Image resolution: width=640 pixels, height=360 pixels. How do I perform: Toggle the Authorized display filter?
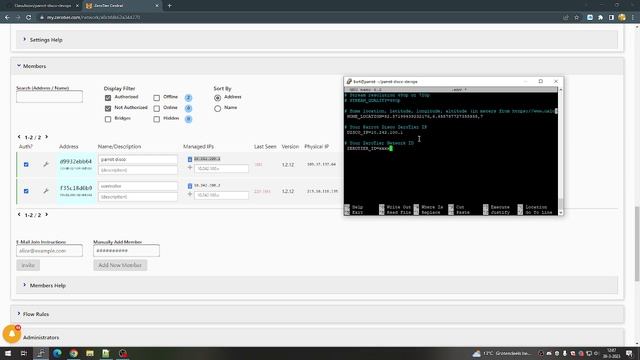tap(108, 98)
